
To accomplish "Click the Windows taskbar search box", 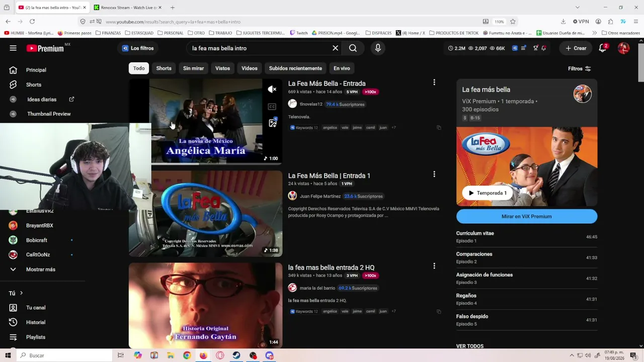I will [64, 355].
